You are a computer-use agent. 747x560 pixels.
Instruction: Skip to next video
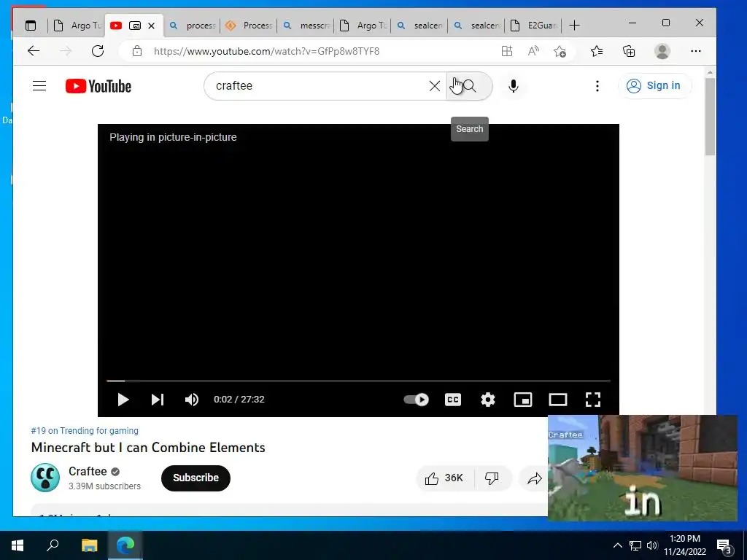click(x=158, y=399)
